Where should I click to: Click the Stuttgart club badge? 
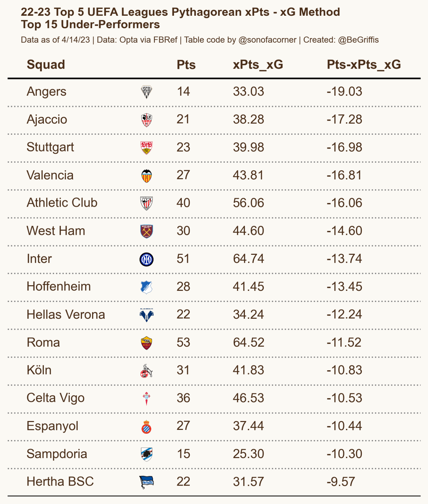[x=146, y=148]
